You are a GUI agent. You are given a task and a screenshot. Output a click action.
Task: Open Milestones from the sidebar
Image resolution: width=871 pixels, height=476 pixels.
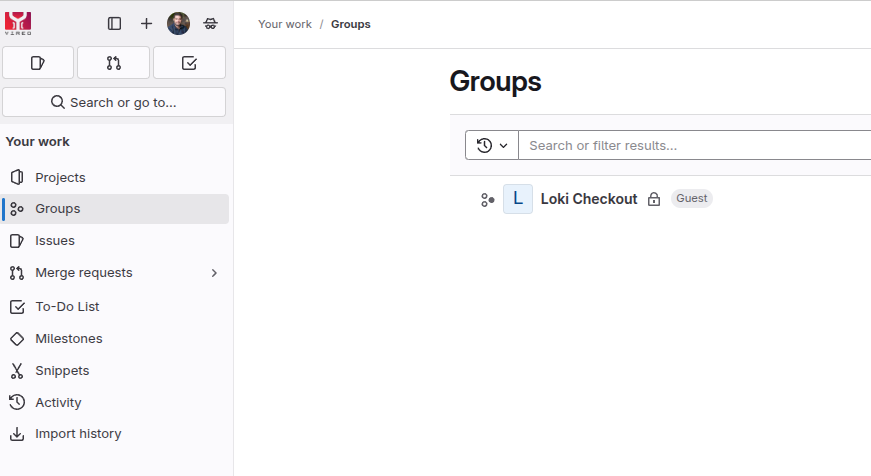(x=68, y=339)
